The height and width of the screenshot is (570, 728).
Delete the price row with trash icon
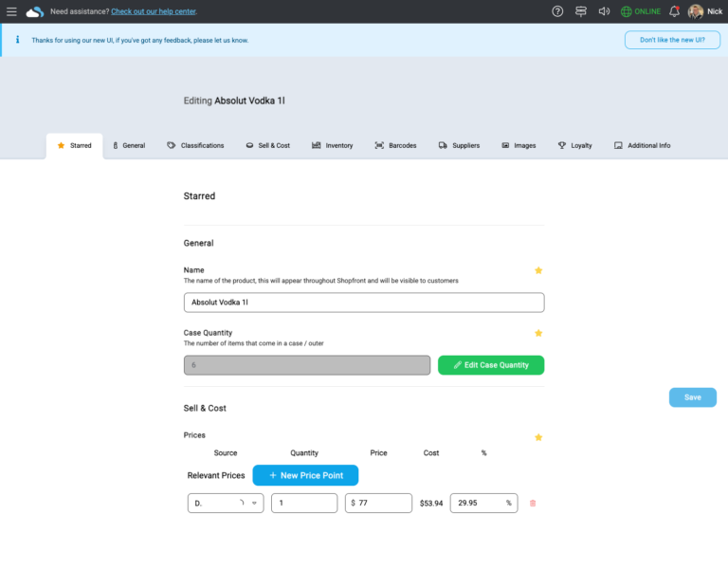[532, 504]
